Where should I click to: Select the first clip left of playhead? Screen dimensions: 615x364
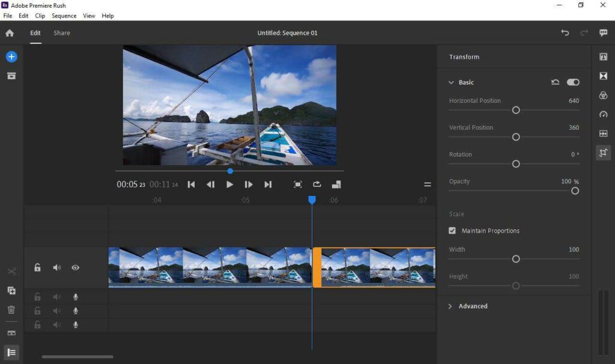tap(210, 267)
